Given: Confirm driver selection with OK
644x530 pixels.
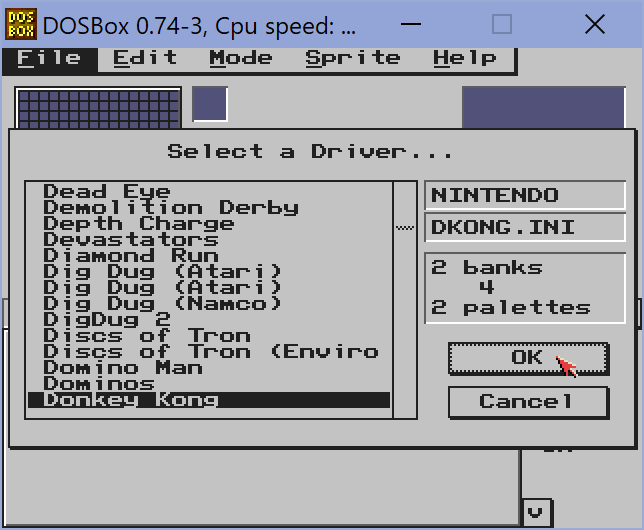Looking at the screenshot, I should 529,358.
